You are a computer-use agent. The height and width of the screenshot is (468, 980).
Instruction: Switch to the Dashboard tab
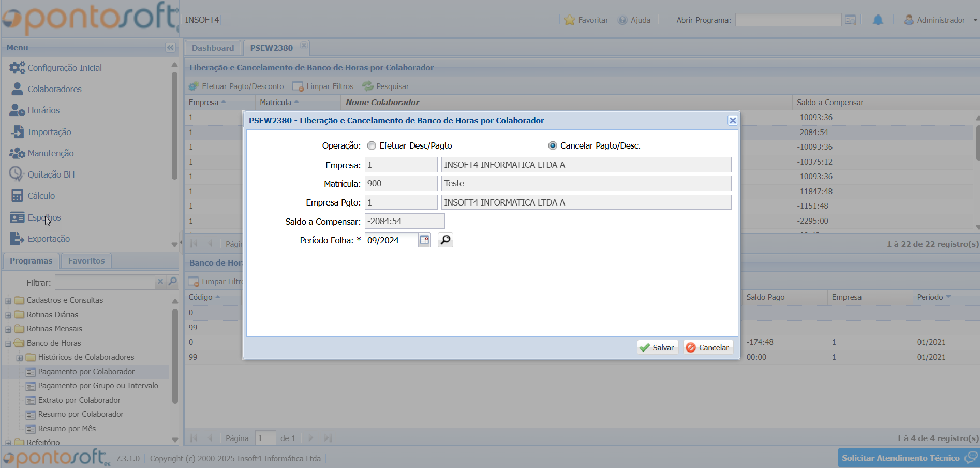(213, 48)
